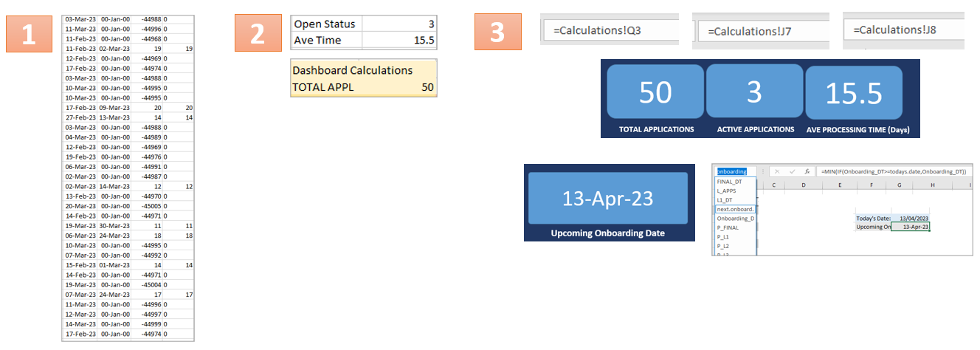Pick next.onboard. from the name list
The height and width of the screenshot is (350, 980).
coord(735,209)
